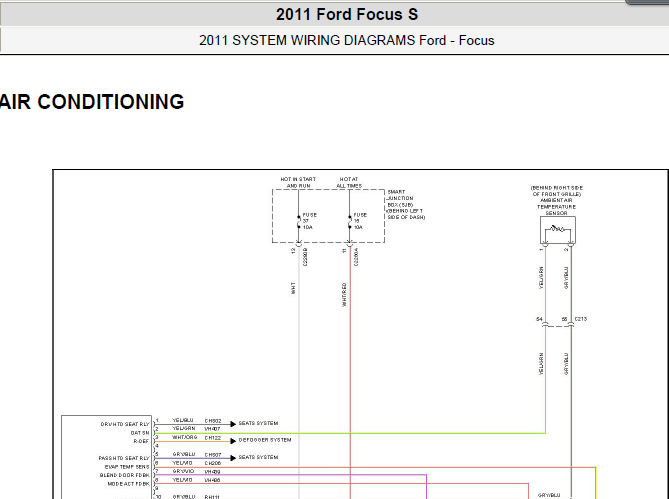The height and width of the screenshot is (499, 669).
Task: Click "YEL/GRN" label just below the ambient sensor
Action: [541, 278]
